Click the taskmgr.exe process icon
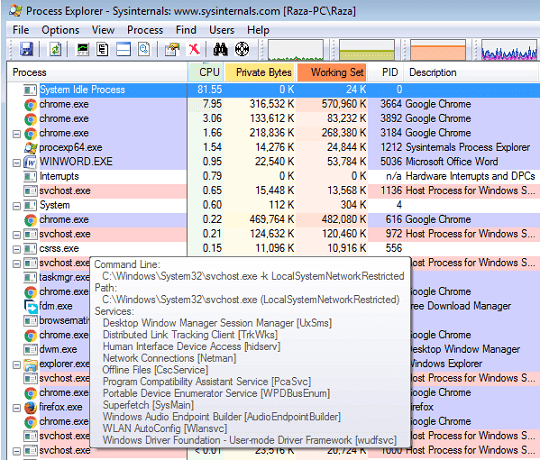540x460 pixels. tap(30, 278)
